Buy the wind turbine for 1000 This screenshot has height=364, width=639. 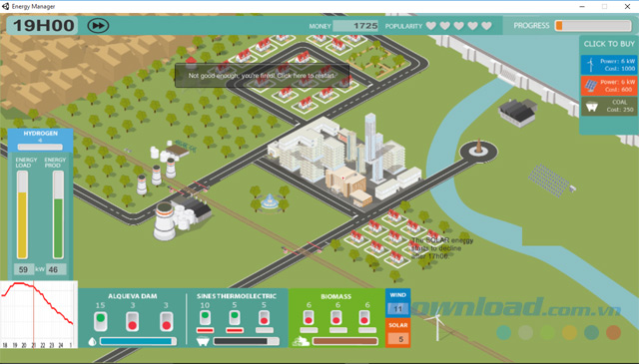click(x=609, y=65)
